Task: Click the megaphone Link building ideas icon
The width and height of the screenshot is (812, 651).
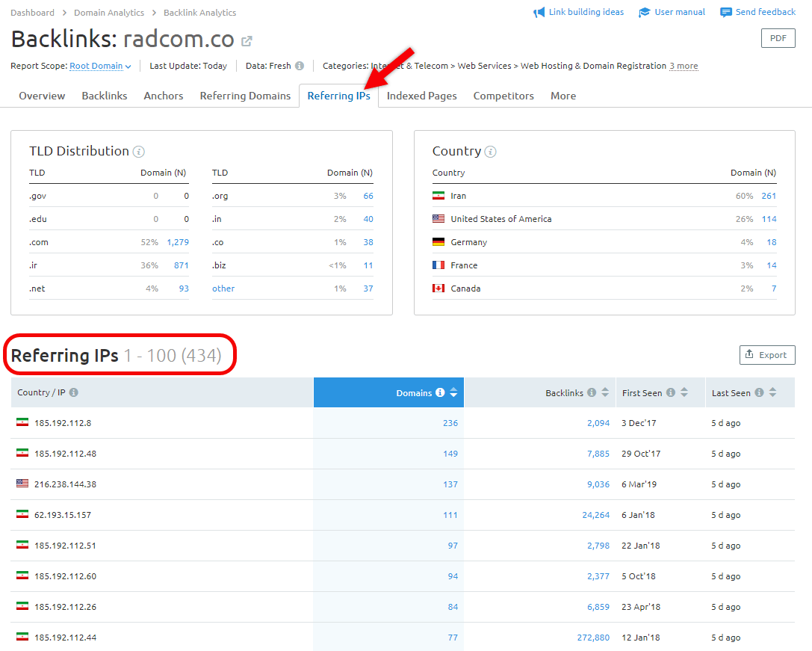Action: point(539,13)
